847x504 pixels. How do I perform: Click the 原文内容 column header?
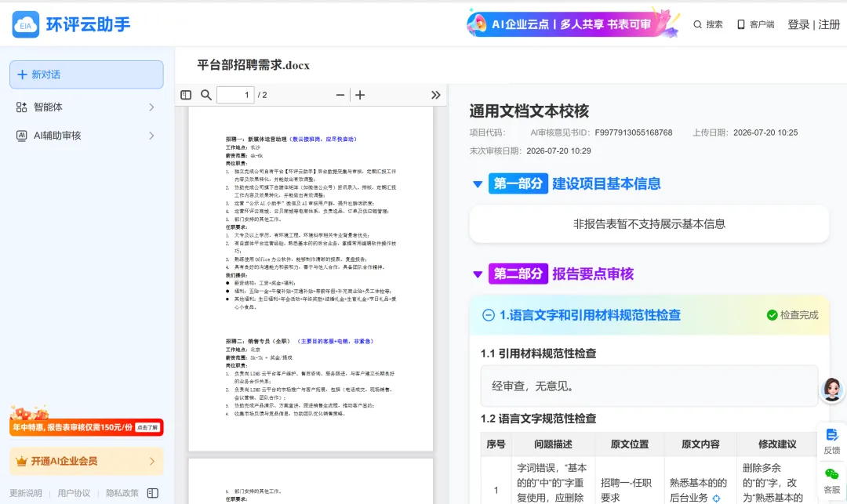[700, 444]
